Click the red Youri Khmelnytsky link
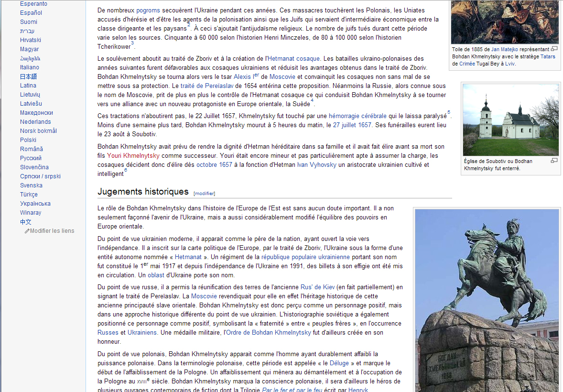 [x=133, y=155]
